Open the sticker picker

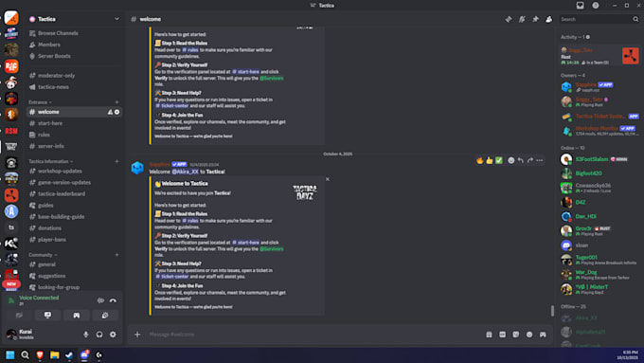516,335
